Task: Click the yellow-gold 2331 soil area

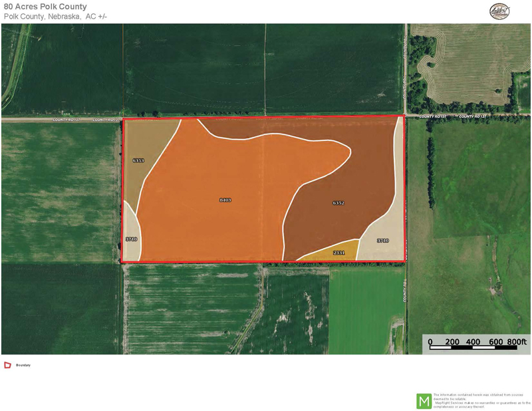Action: 326,254
